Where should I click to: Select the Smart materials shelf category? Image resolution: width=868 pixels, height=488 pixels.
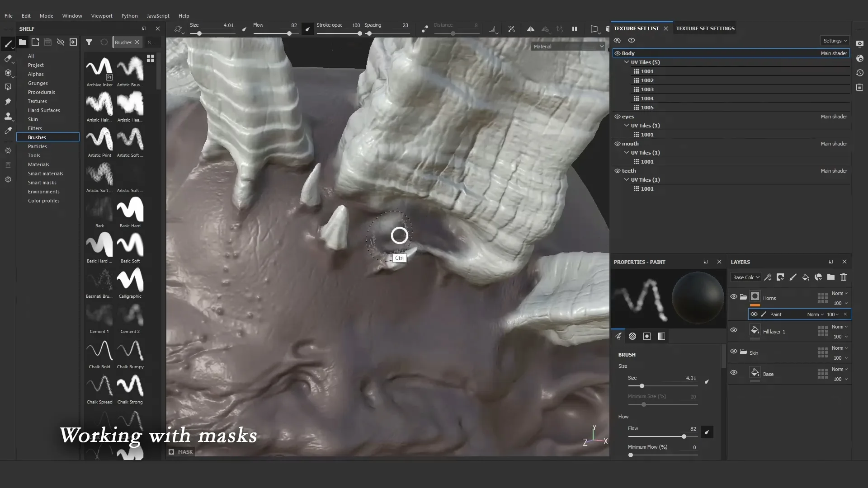tap(46, 174)
